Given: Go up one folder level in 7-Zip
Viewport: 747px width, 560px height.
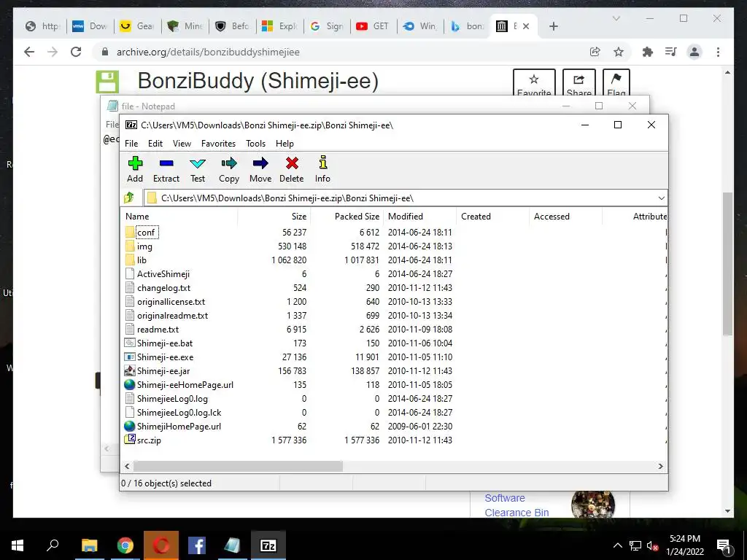Looking at the screenshot, I should click(x=129, y=198).
